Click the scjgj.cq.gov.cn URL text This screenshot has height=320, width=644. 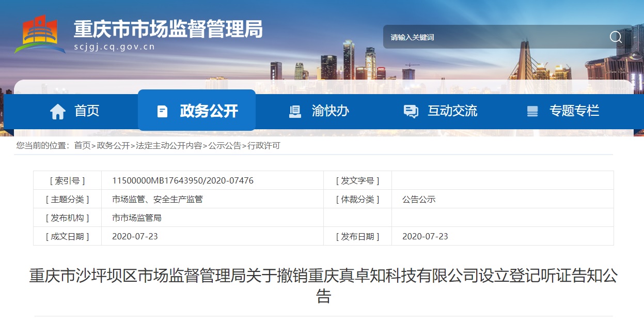[114, 47]
